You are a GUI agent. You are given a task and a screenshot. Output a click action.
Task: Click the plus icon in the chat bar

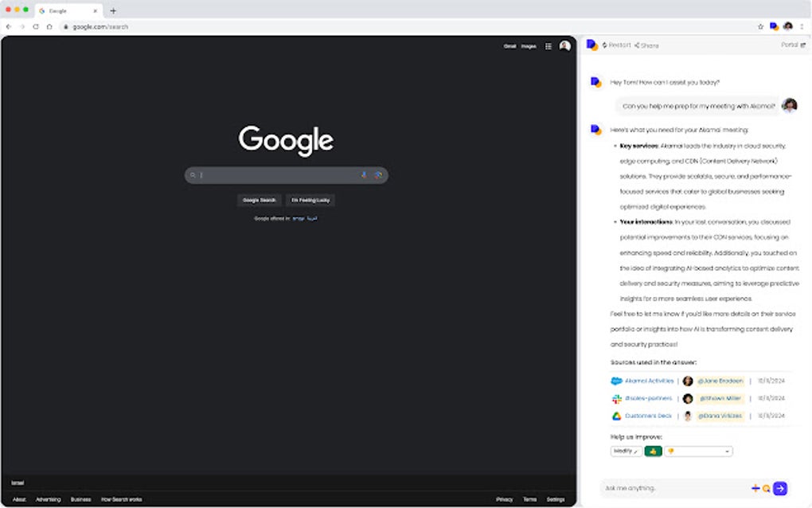point(755,488)
